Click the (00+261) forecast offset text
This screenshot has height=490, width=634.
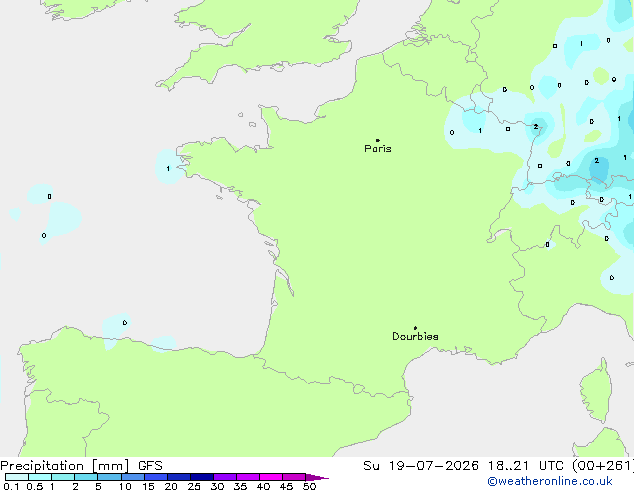(603, 466)
